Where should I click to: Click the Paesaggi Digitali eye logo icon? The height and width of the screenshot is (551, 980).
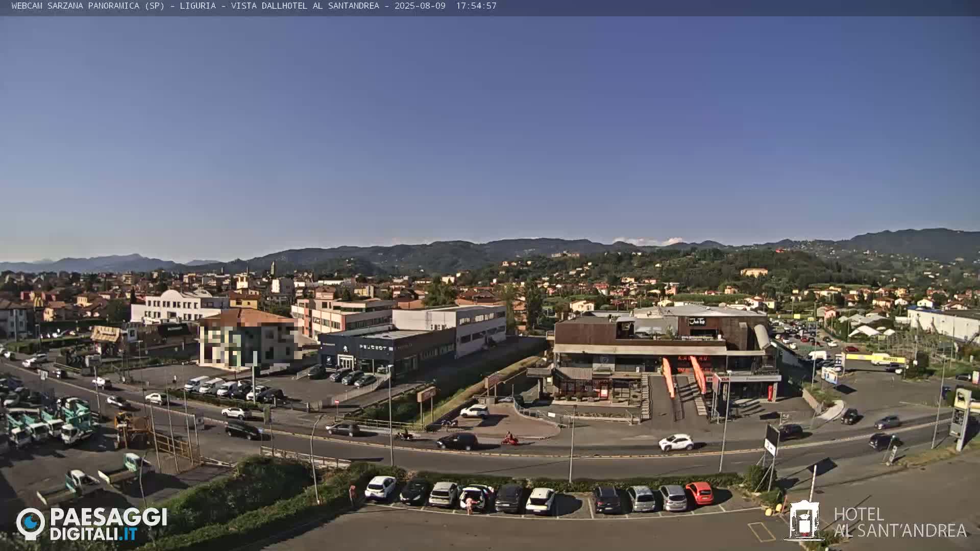click(x=31, y=523)
